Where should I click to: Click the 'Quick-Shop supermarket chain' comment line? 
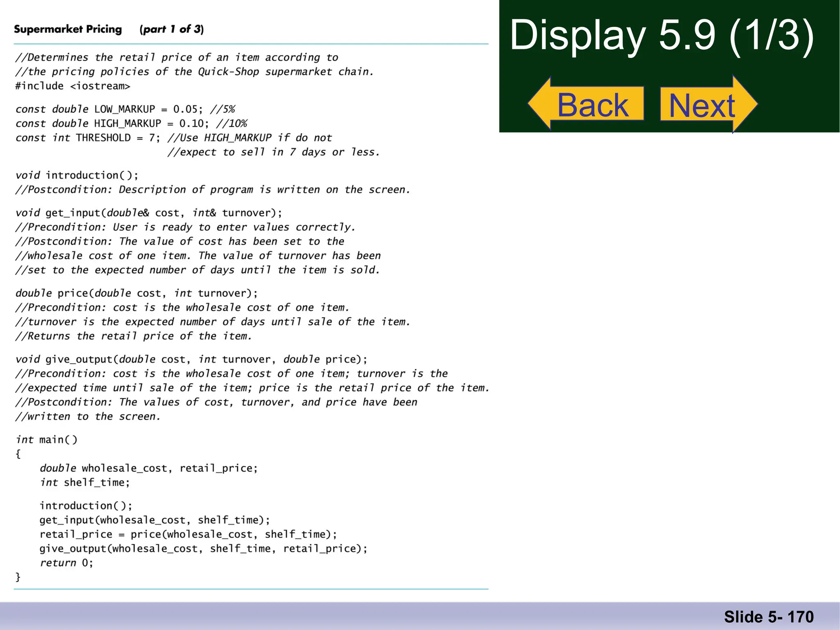click(195, 72)
